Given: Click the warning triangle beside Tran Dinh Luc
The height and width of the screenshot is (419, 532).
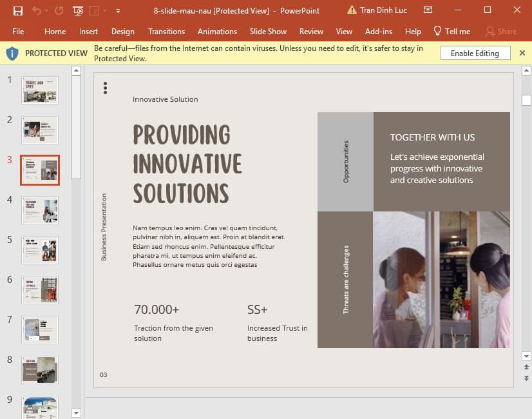Looking at the screenshot, I should click(351, 10).
